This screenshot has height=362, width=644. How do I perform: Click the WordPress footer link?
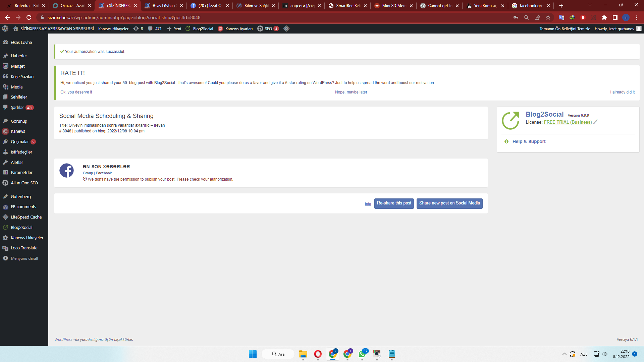63,340
